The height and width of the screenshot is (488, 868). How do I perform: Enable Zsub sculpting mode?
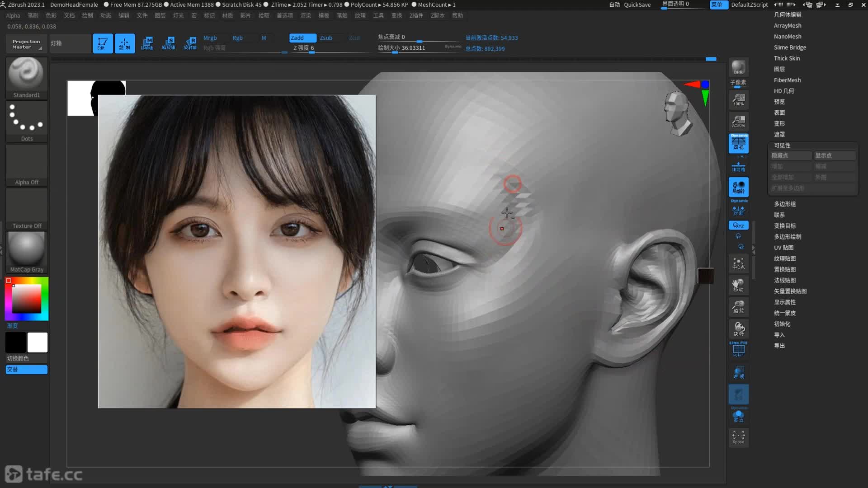(x=331, y=38)
